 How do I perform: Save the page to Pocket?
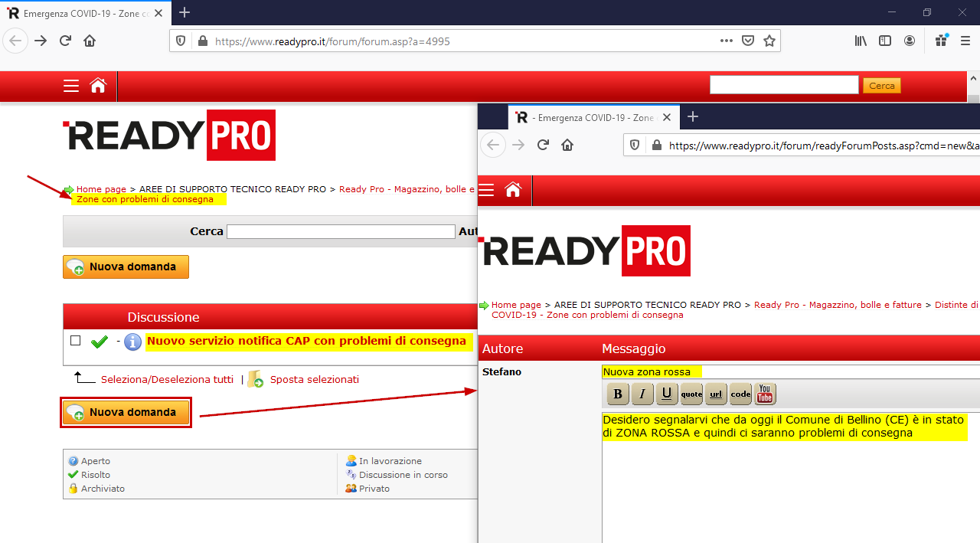coord(748,41)
